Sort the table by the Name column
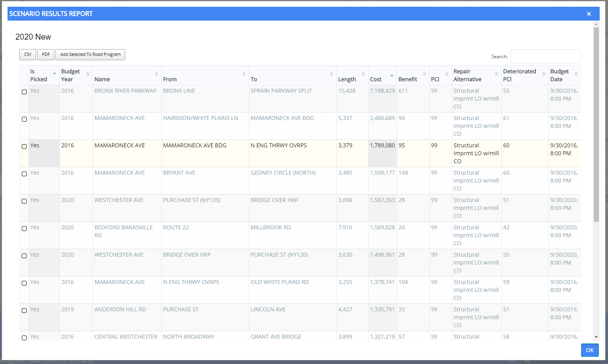Image resolution: width=608 pixels, height=364 pixels. point(156,74)
